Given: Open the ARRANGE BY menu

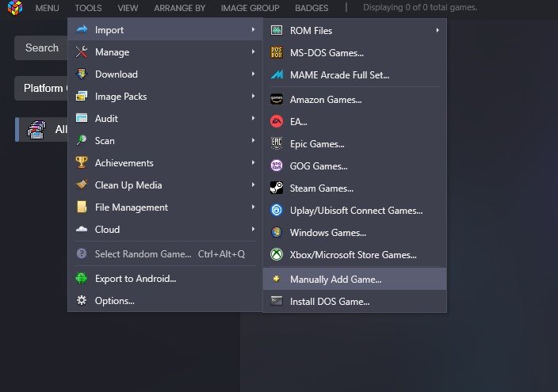Looking at the screenshot, I should [x=180, y=8].
